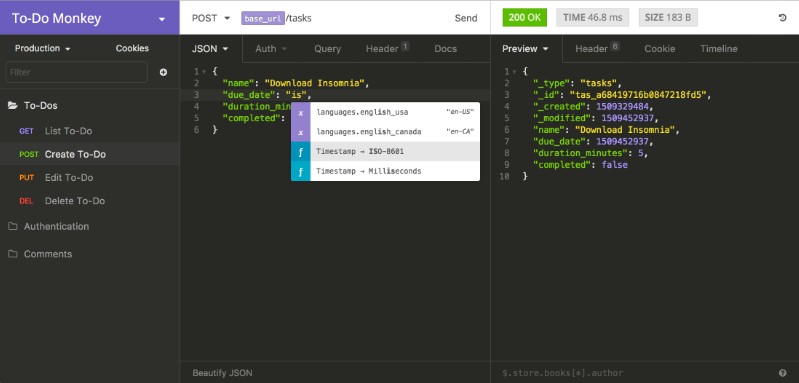This screenshot has height=383, width=799.
Task: Open the response history clock icon
Action: (783, 18)
